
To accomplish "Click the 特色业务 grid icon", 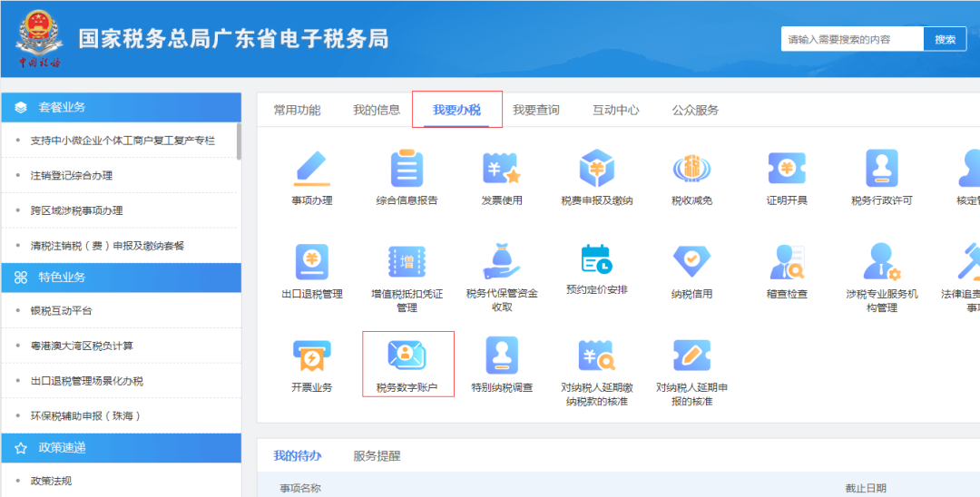I will [x=21, y=278].
